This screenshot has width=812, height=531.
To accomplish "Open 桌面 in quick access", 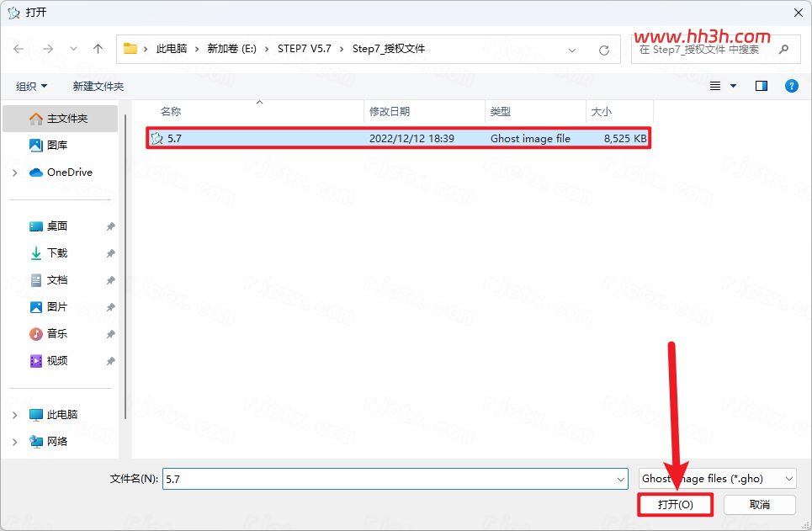I will click(57, 226).
